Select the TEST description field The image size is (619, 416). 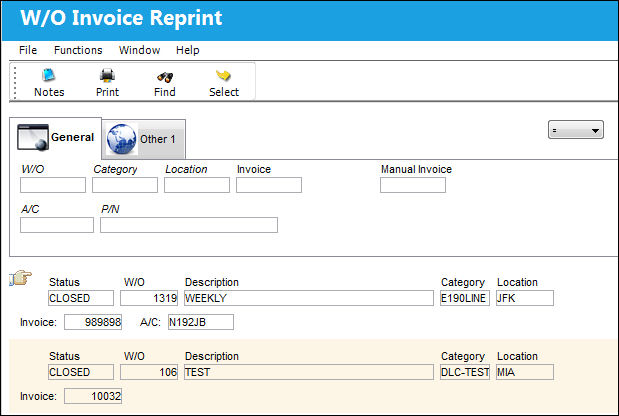coord(309,372)
